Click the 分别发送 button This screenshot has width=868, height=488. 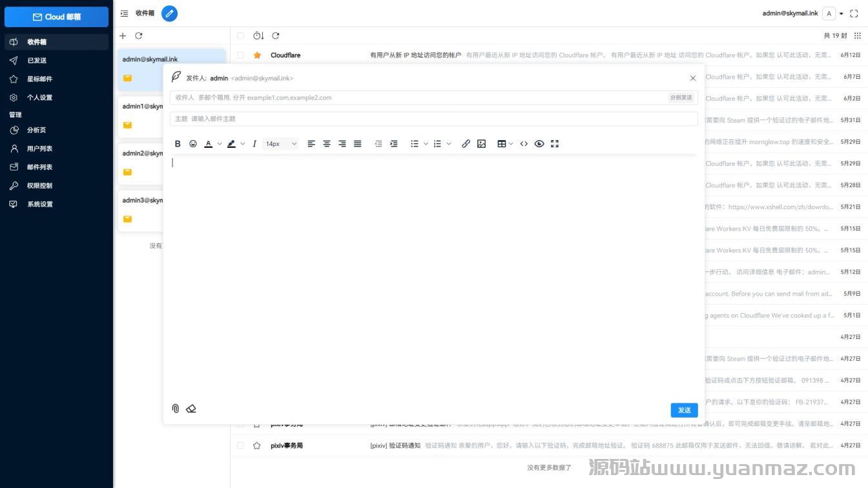coord(681,97)
